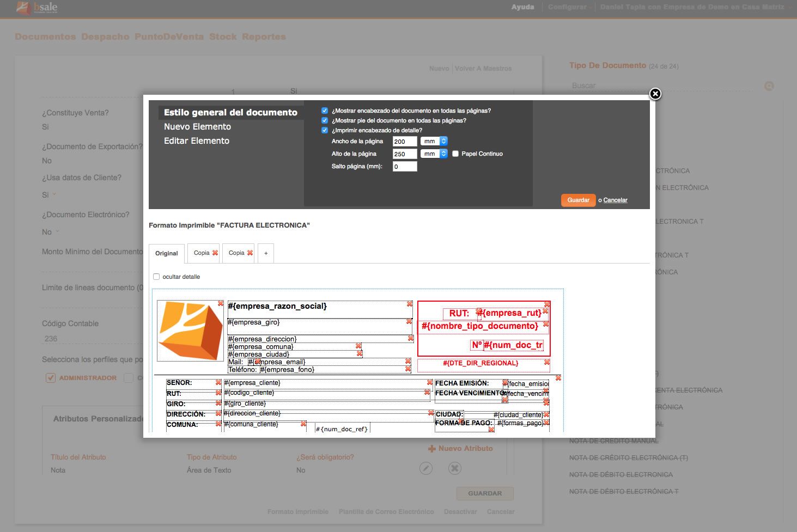Remove #{empresa_cliente} field with red X

click(x=430, y=382)
